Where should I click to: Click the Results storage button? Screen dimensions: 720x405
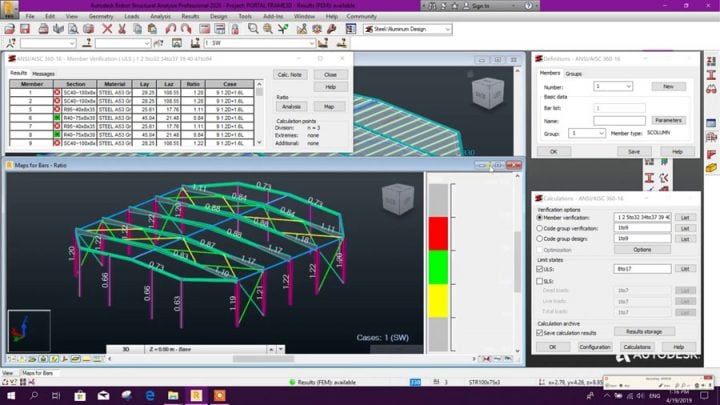tap(644, 332)
